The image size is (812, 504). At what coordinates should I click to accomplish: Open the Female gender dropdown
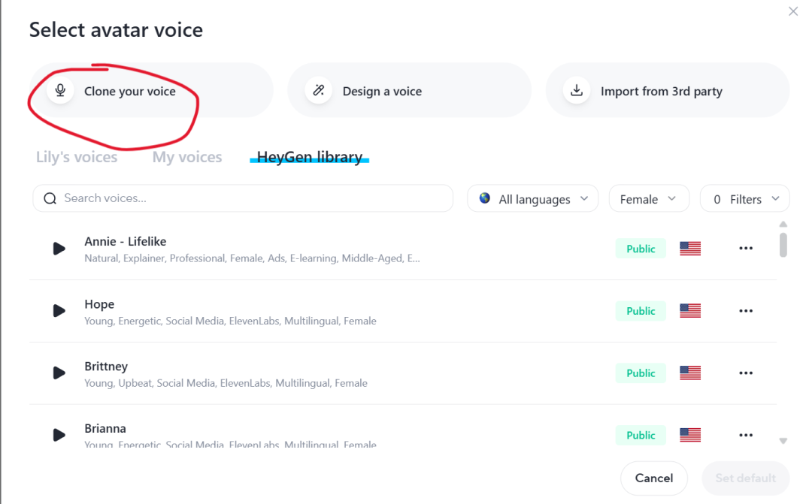pyautogui.click(x=649, y=199)
